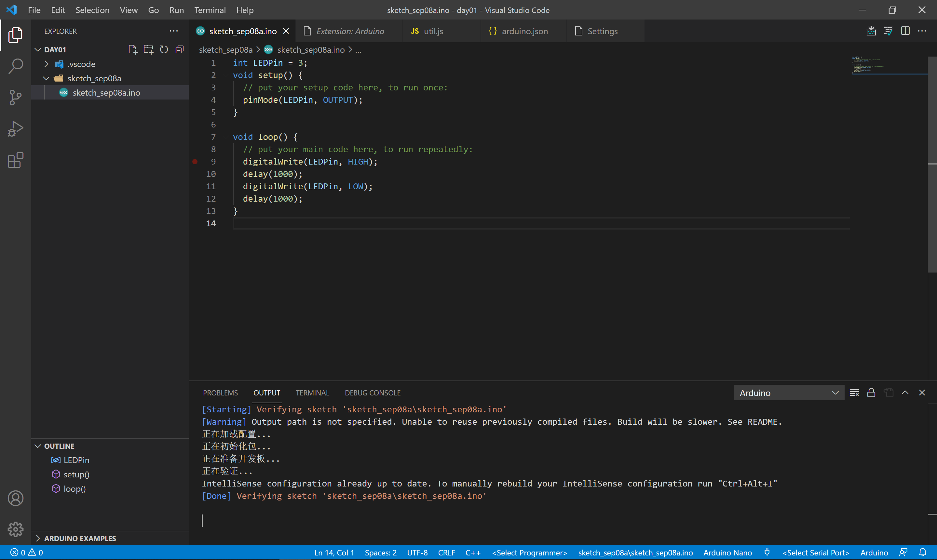The image size is (937, 560).
Task: Click the serial port plug icon
Action: pyautogui.click(x=767, y=553)
